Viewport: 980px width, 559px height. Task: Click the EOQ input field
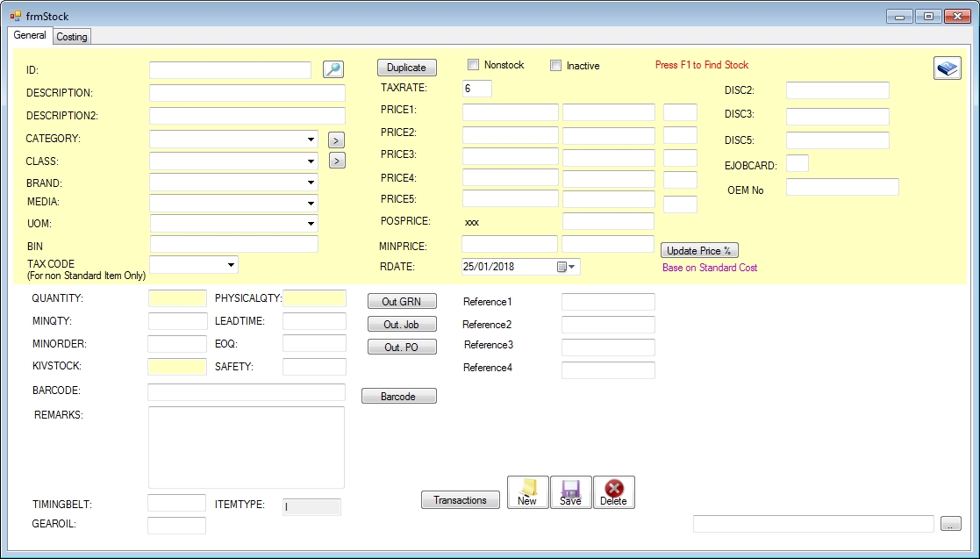pos(314,343)
